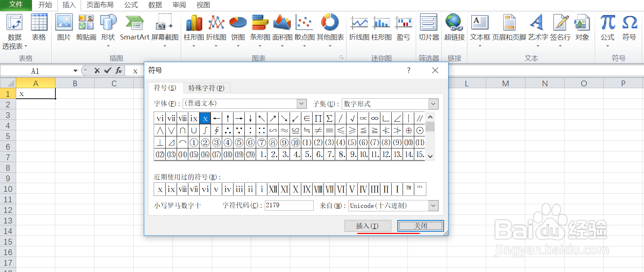The image size is (644, 272).
Task: Click the symbol grid scroll-down arrow
Action: point(430,156)
